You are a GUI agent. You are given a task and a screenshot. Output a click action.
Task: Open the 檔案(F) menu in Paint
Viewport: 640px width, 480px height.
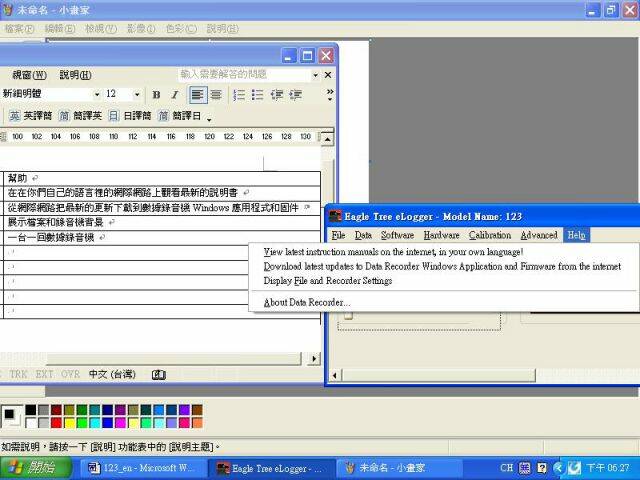click(x=19, y=29)
